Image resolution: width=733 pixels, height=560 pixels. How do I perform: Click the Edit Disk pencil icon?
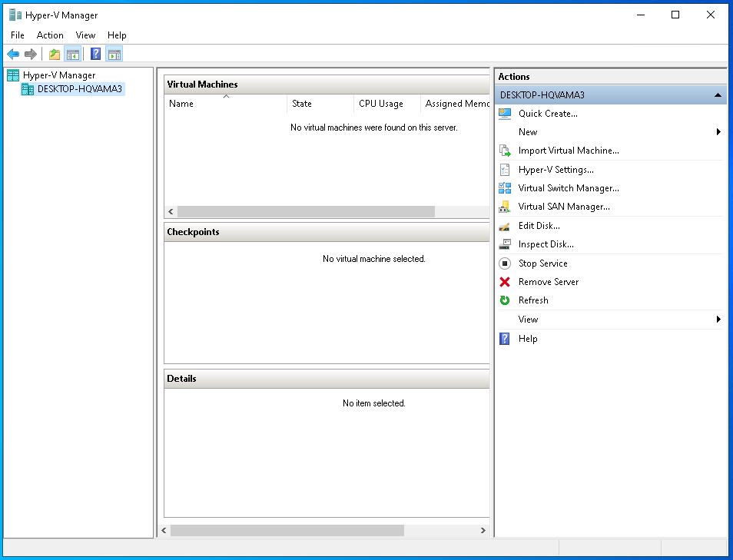(505, 227)
